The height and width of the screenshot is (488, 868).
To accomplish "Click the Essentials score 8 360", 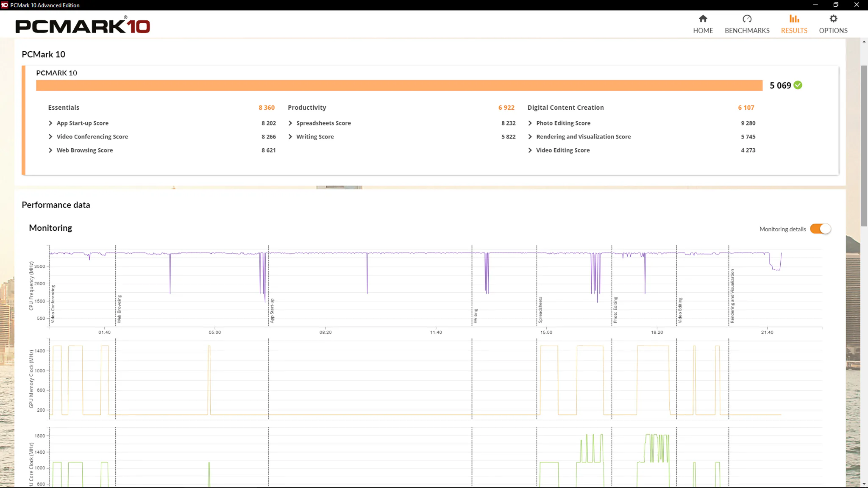I will coord(267,108).
